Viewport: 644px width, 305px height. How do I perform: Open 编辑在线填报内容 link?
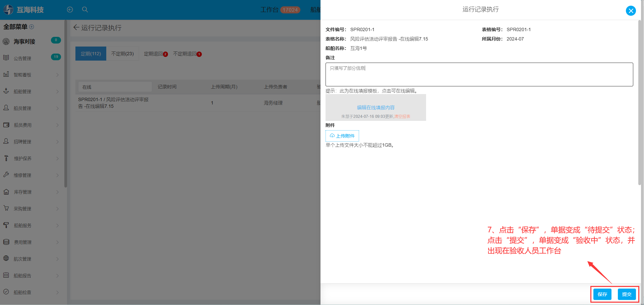click(x=375, y=107)
